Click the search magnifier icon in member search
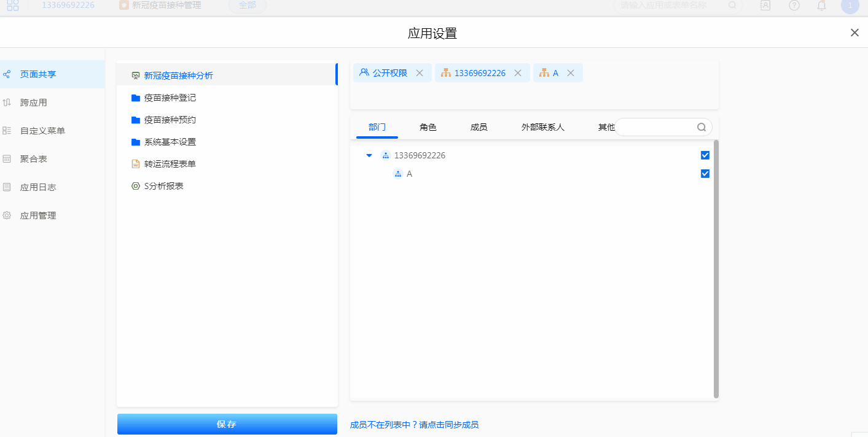The width and height of the screenshot is (868, 437). (x=702, y=127)
